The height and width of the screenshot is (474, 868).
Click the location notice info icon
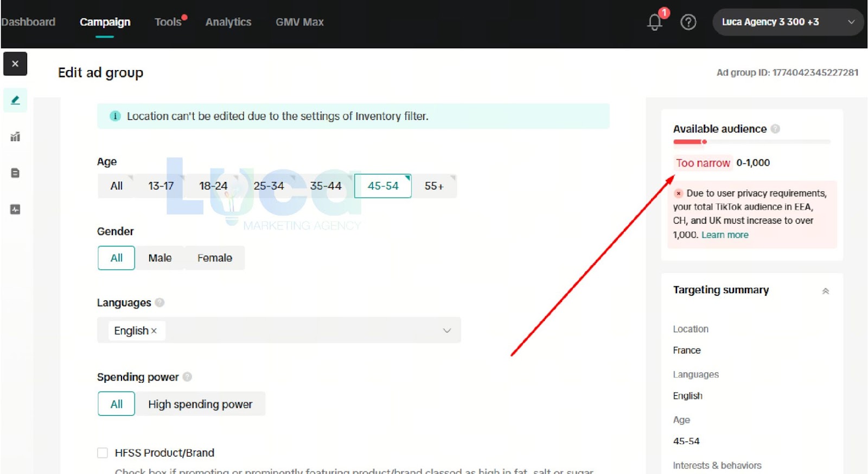[x=115, y=116]
